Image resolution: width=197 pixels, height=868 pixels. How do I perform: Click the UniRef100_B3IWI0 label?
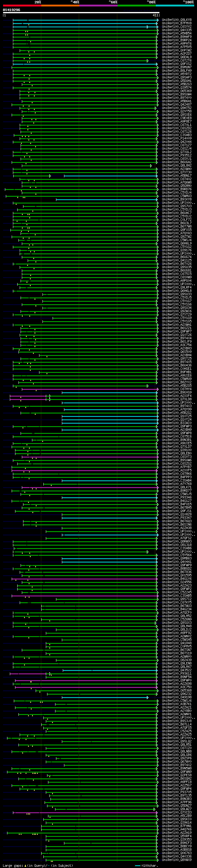[x=177, y=423]
